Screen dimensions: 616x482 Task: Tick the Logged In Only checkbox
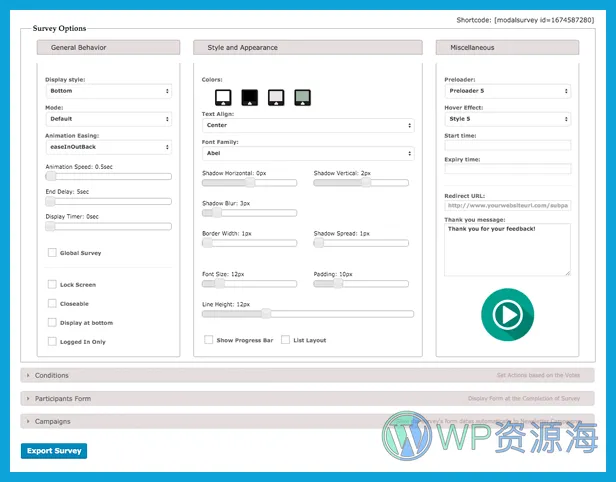[x=52, y=341]
